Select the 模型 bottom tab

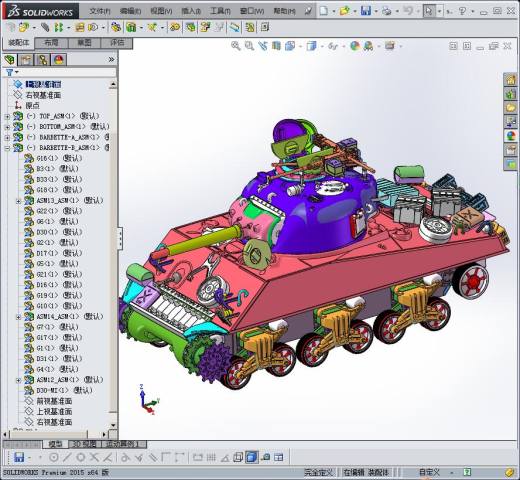[x=55, y=444]
